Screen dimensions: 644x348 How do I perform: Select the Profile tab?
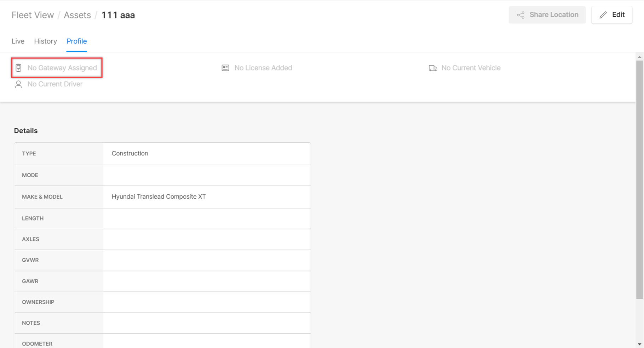click(x=77, y=41)
